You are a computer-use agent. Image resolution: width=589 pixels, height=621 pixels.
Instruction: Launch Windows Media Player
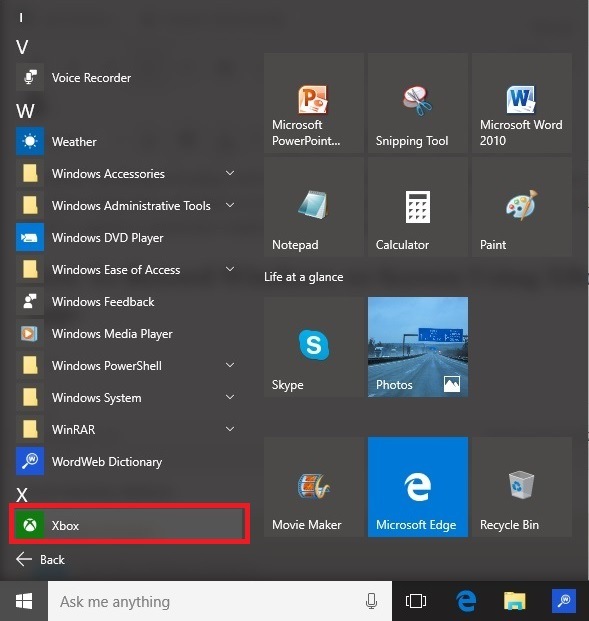[129, 334]
